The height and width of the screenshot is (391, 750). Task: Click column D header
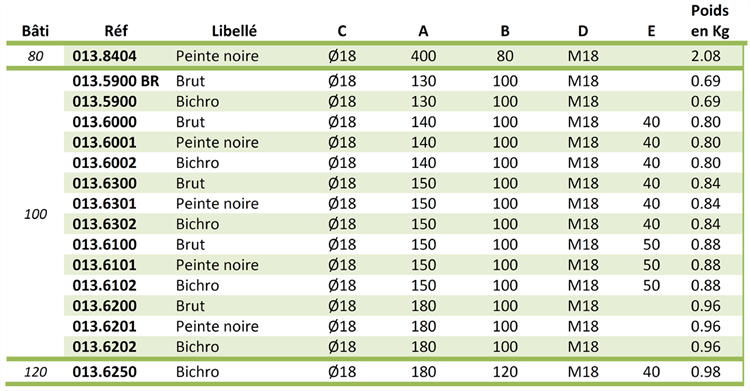pyautogui.click(x=583, y=31)
